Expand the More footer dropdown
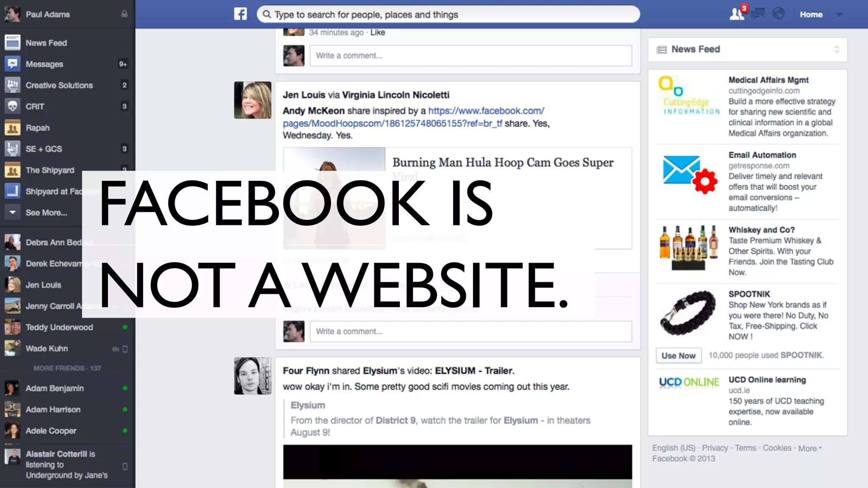 (810, 448)
